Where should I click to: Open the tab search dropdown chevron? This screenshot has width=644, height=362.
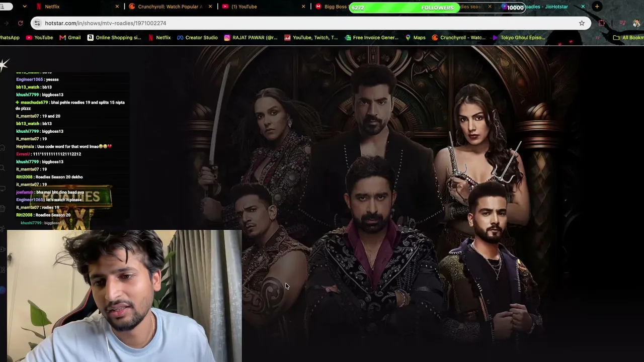point(25,7)
